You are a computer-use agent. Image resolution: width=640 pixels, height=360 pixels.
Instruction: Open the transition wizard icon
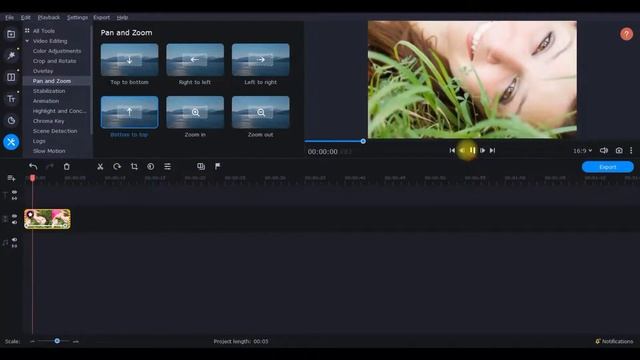pyautogui.click(x=201, y=166)
